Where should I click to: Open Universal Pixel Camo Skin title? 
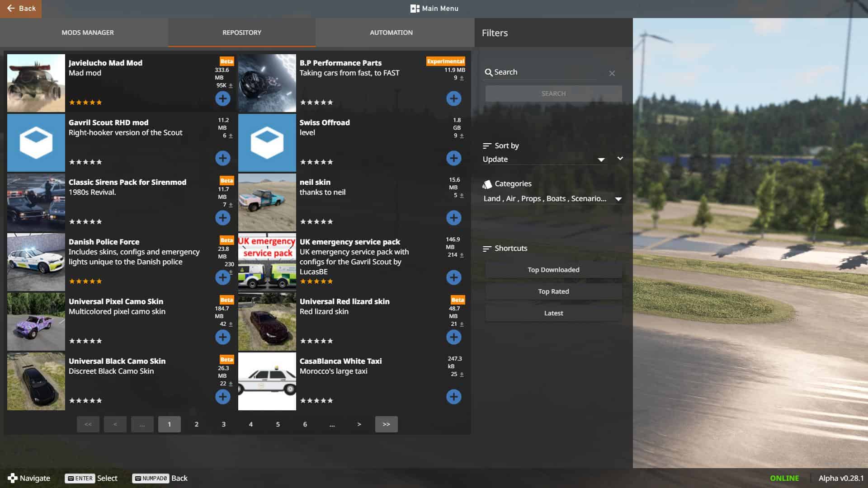coord(116,301)
